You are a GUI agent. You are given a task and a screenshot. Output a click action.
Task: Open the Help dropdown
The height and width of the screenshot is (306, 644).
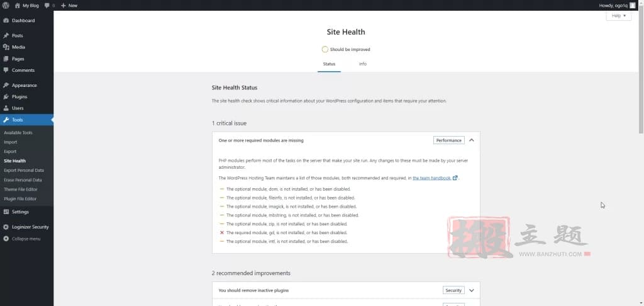619,16
